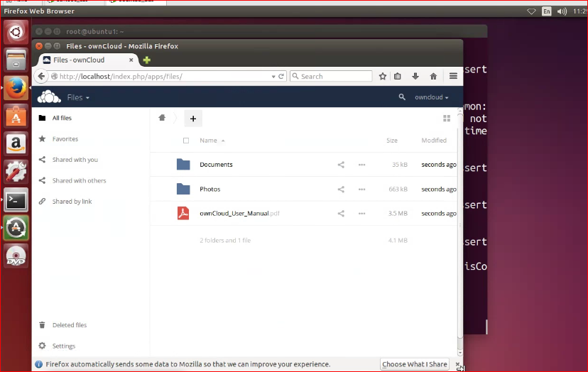
Task: Open Terminal from launcher
Action: click(16, 200)
